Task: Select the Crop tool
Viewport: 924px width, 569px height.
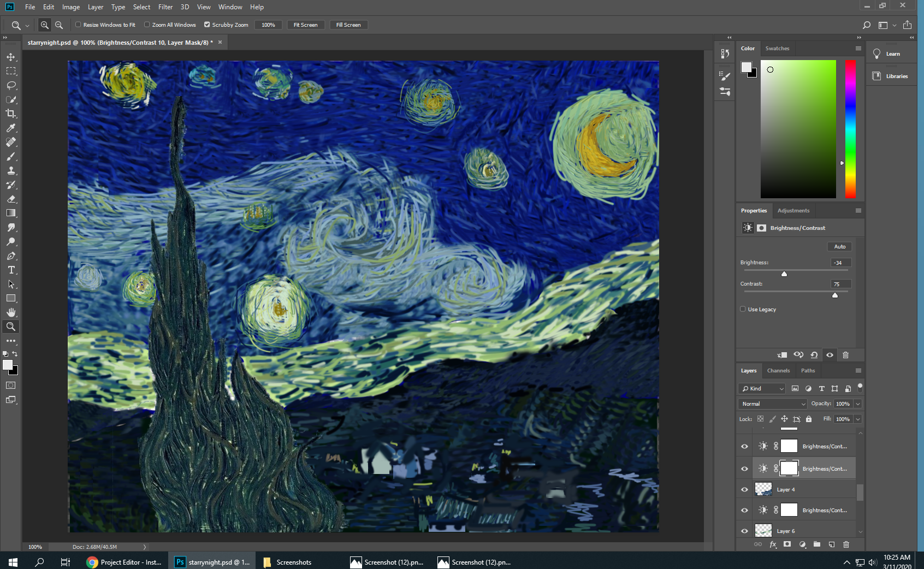Action: point(11,114)
